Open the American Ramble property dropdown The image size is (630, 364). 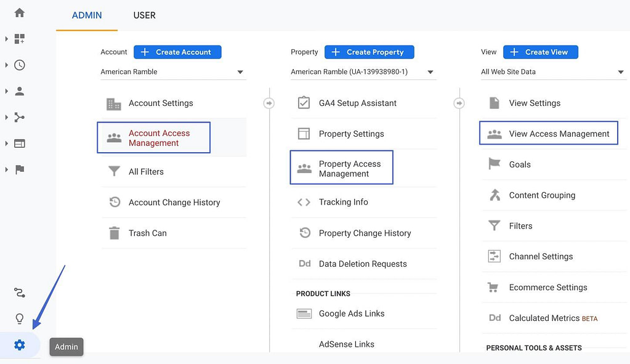point(363,71)
